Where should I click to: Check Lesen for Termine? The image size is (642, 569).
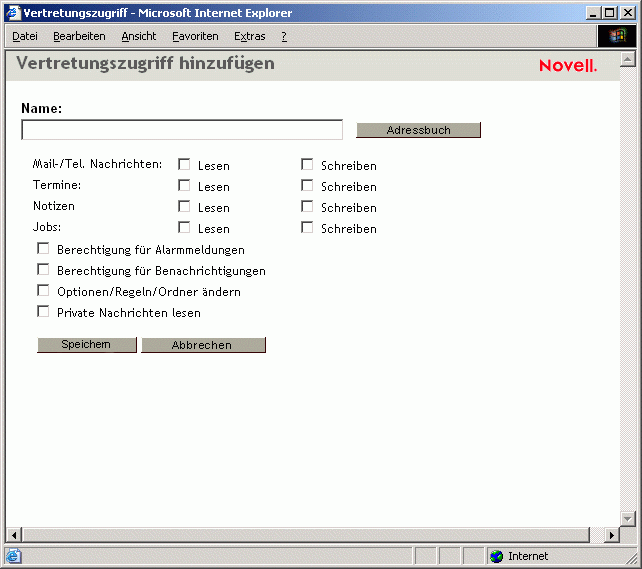(x=184, y=185)
